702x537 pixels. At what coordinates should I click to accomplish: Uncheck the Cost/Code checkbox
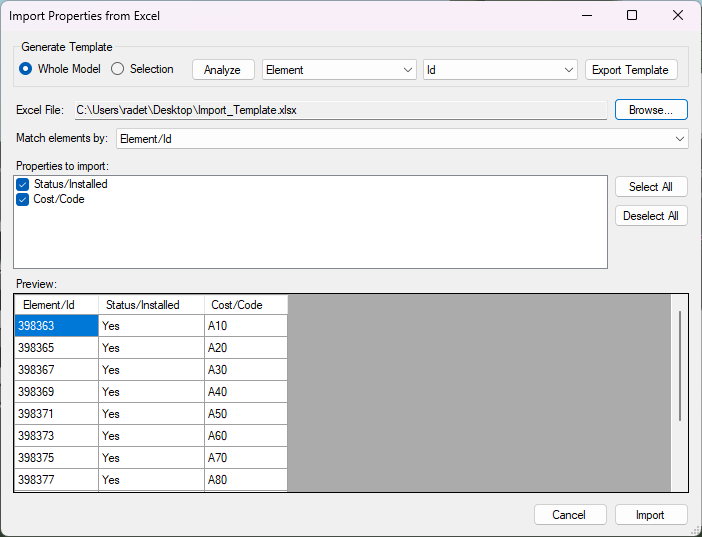tap(22, 199)
